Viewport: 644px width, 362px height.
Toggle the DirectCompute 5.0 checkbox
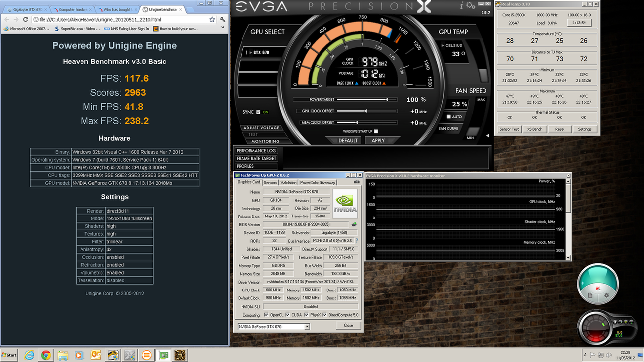pyautogui.click(x=325, y=315)
